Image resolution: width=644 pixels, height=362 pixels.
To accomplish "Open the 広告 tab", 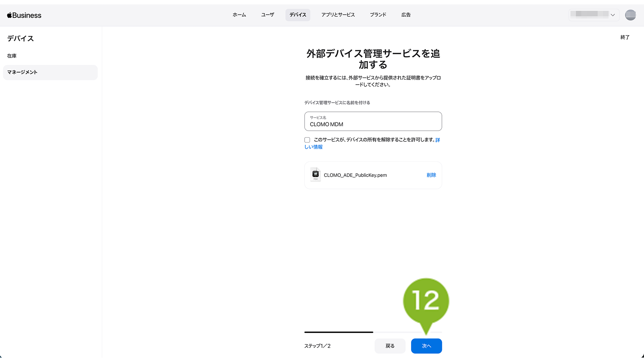I will pyautogui.click(x=406, y=15).
